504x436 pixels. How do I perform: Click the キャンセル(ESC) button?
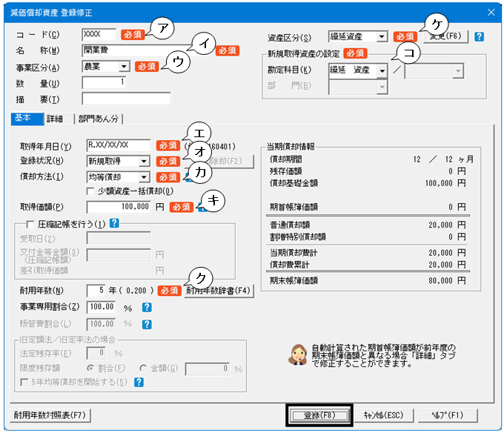click(382, 415)
